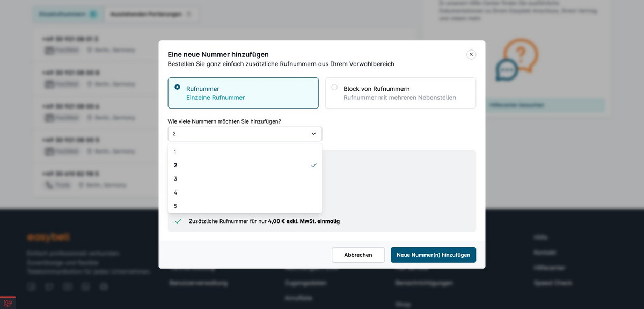Click the checkmark icon beside option 2
The height and width of the screenshot is (309, 644).
313,166
